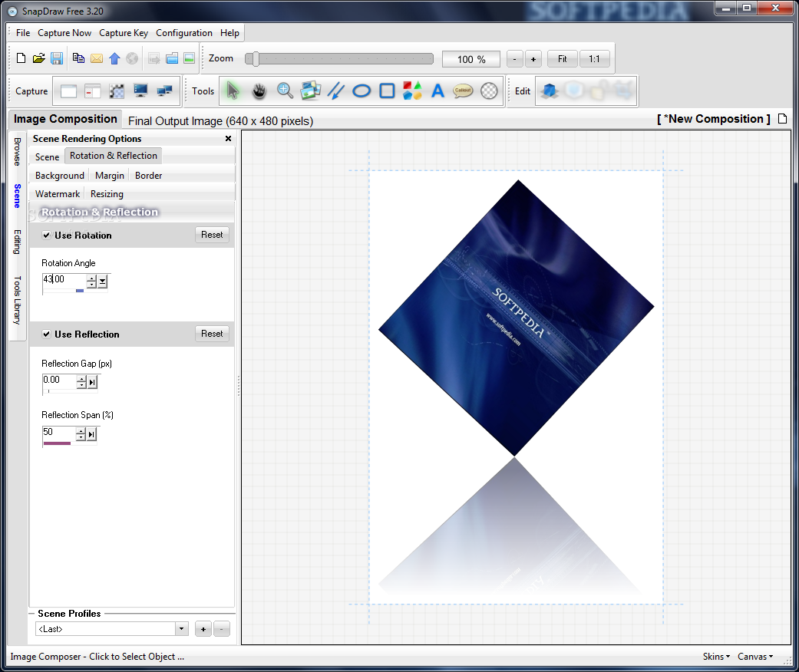This screenshot has height=672, width=799.
Task: Open the Watermark tab
Action: [57, 193]
